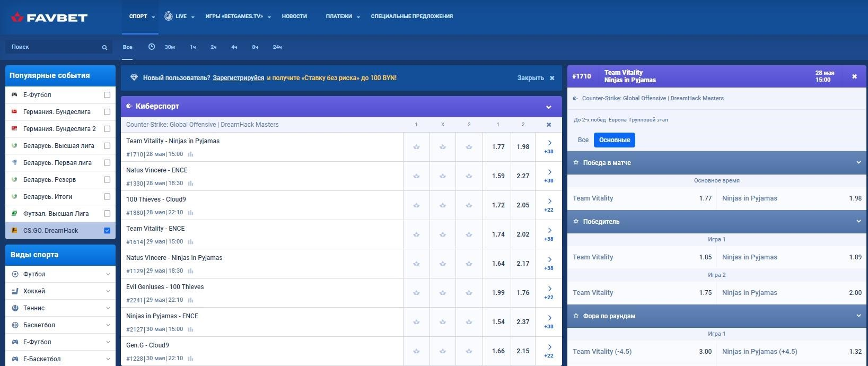Open the ИГРЫ «BETGAMES.TV» menu
The height and width of the screenshot is (366, 868).
pos(238,16)
